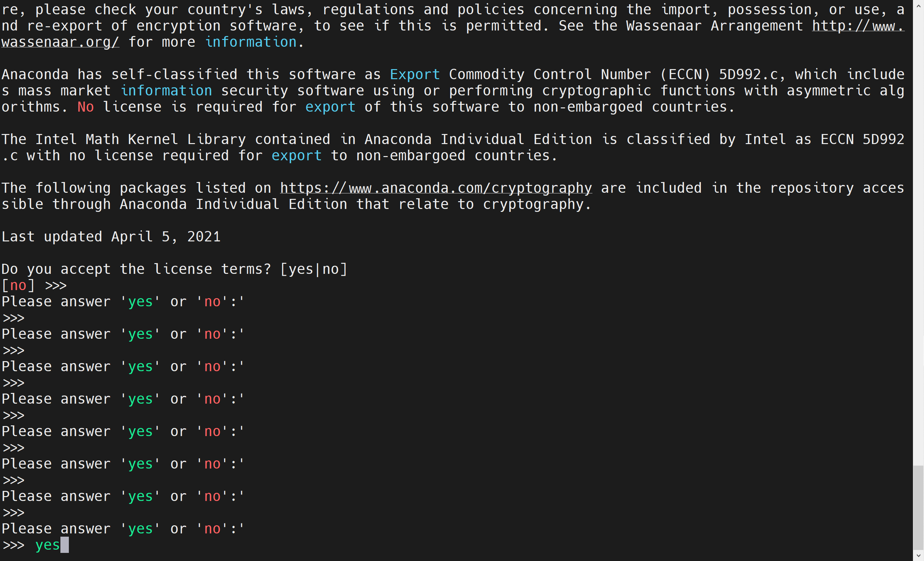Click cyan "information" after "for more"
Screen dimensions: 924x561
(x=251, y=42)
